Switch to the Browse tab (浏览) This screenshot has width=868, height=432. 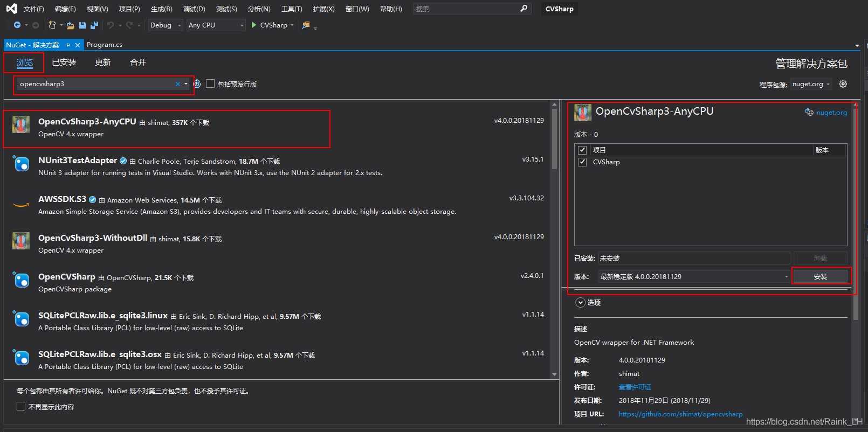(x=25, y=62)
